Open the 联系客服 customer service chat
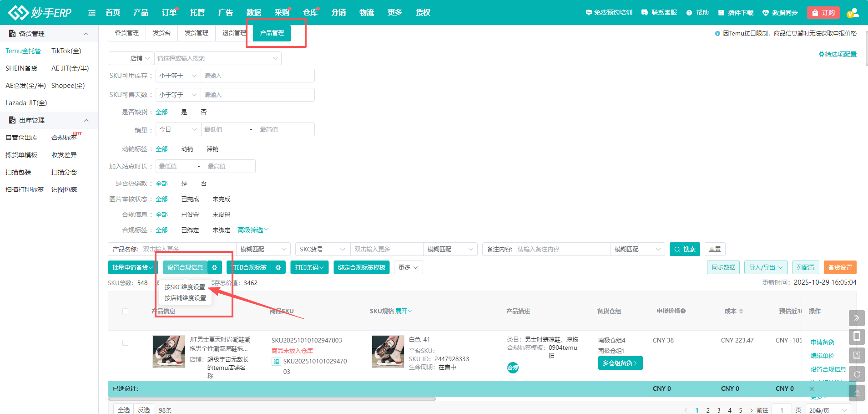 (x=659, y=12)
